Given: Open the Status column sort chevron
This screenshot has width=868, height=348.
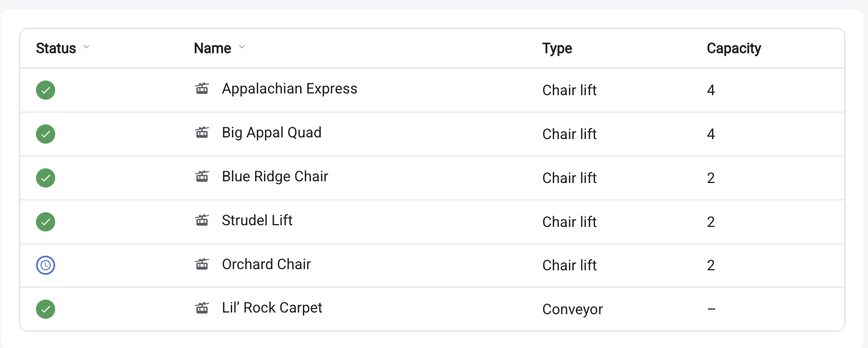Looking at the screenshot, I should coord(86,47).
